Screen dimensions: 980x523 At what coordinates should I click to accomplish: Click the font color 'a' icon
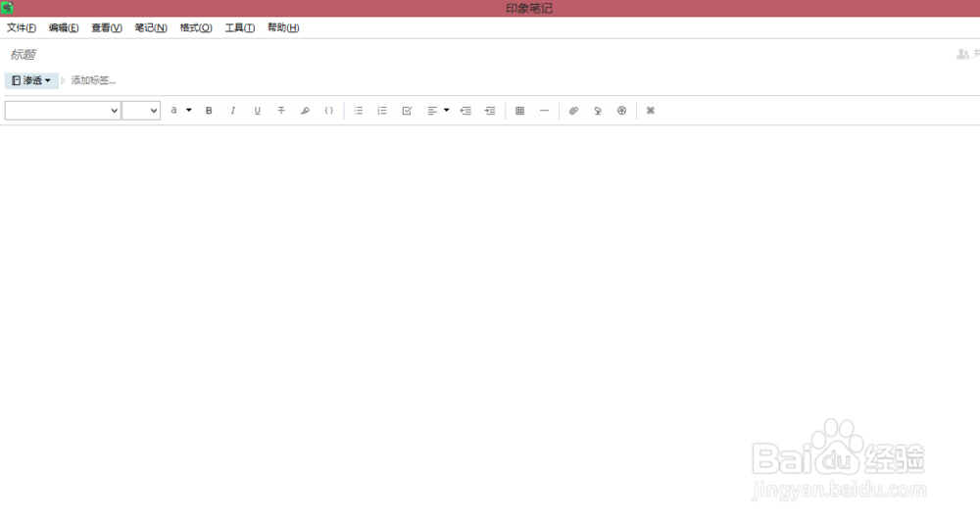173,110
